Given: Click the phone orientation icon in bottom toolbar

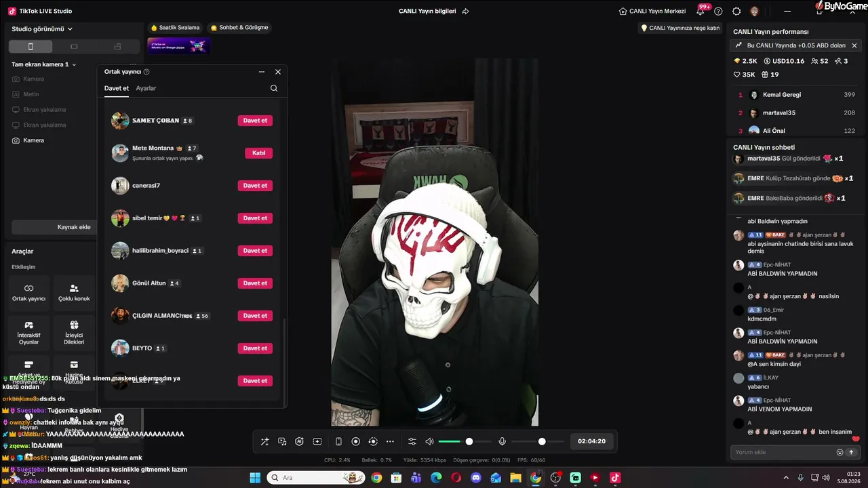Looking at the screenshot, I should [338, 442].
